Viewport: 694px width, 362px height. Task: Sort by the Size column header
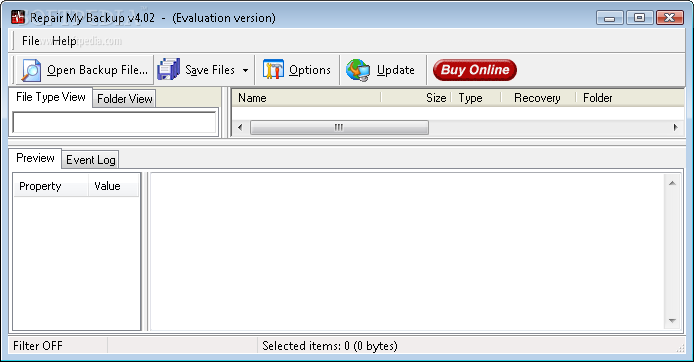pyautogui.click(x=416, y=98)
